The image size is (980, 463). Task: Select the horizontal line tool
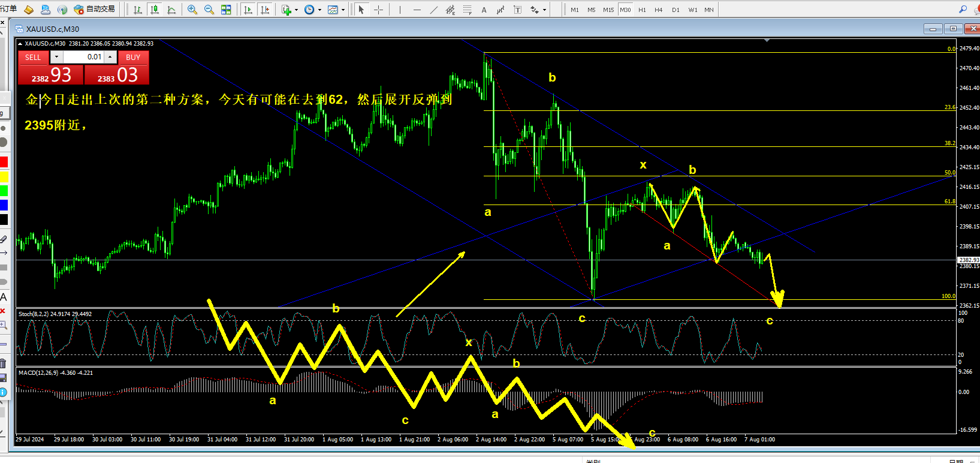tap(417, 10)
